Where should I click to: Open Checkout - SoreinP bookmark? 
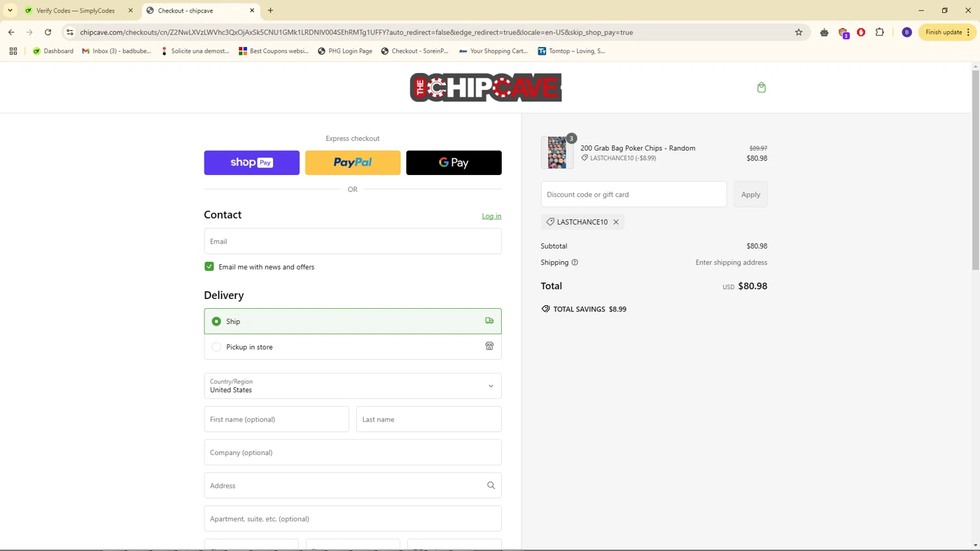415,51
